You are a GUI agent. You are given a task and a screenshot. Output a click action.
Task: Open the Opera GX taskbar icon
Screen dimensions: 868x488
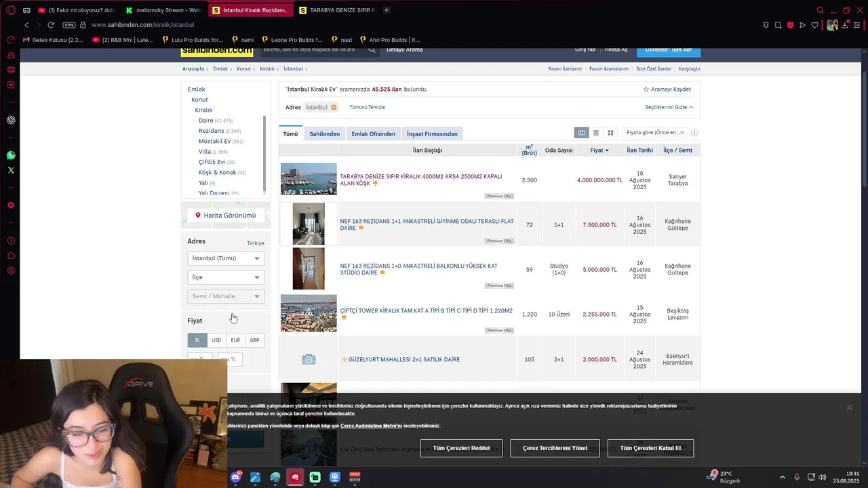click(x=295, y=477)
